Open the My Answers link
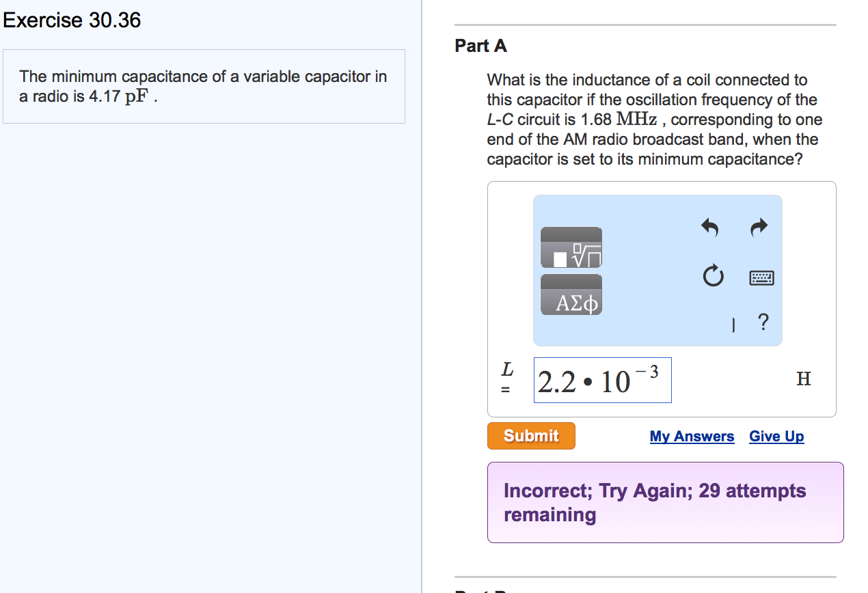This screenshot has height=593, width=868. [692, 436]
